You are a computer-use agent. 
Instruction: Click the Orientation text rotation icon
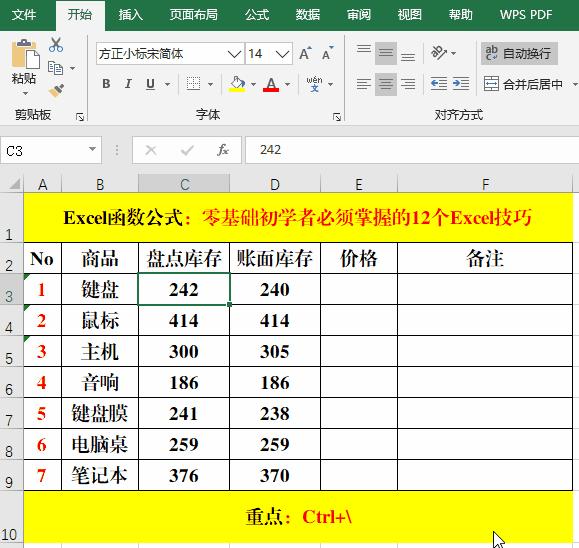click(439, 53)
